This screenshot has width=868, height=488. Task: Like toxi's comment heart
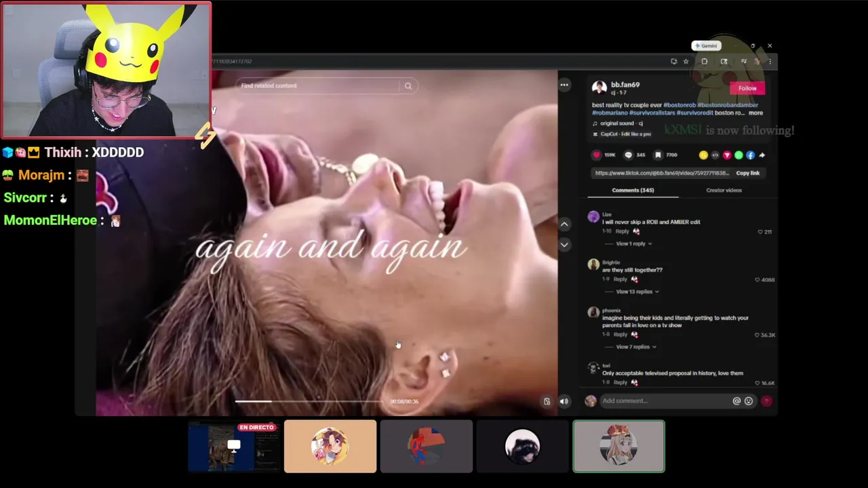(x=757, y=383)
